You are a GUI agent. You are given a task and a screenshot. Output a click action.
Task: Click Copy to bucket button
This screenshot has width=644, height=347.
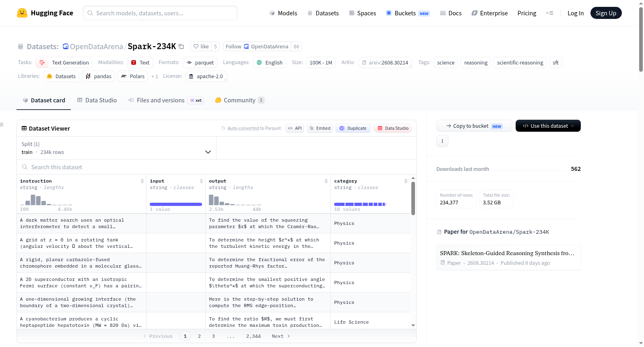coord(474,126)
